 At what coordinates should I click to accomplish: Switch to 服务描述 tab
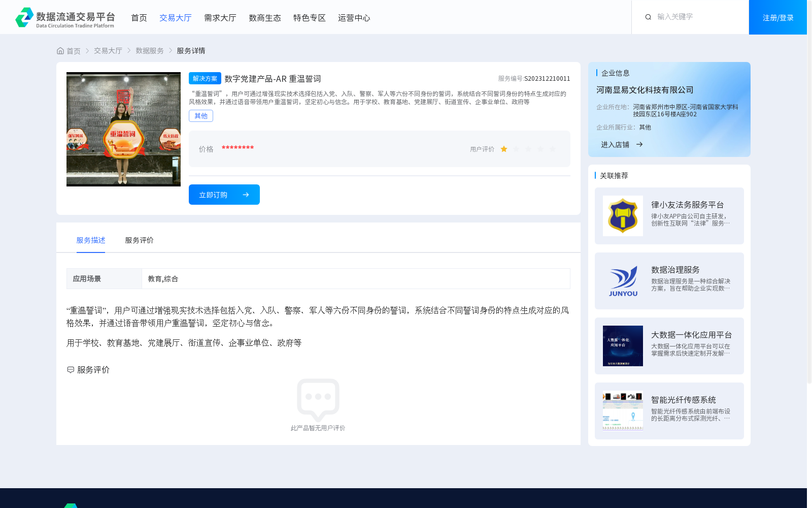click(x=91, y=240)
